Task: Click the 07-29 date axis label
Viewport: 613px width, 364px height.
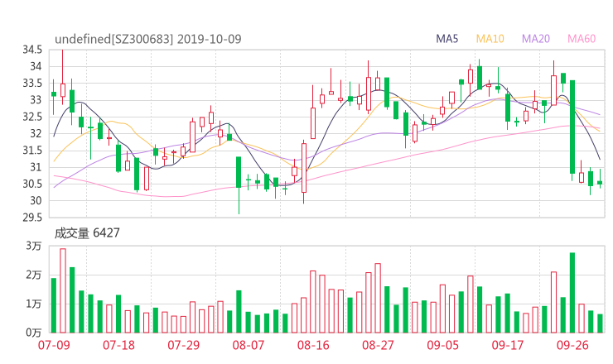Action: (x=183, y=345)
